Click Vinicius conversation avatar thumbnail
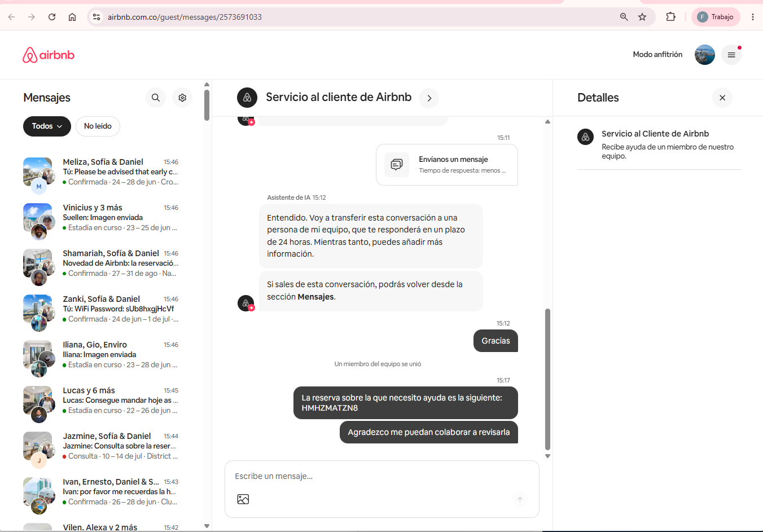This screenshot has height=532, width=763. pyautogui.click(x=38, y=221)
